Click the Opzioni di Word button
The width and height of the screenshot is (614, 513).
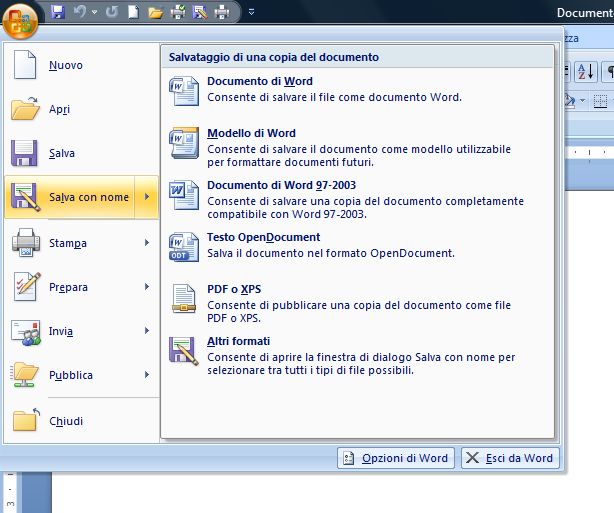[395, 458]
